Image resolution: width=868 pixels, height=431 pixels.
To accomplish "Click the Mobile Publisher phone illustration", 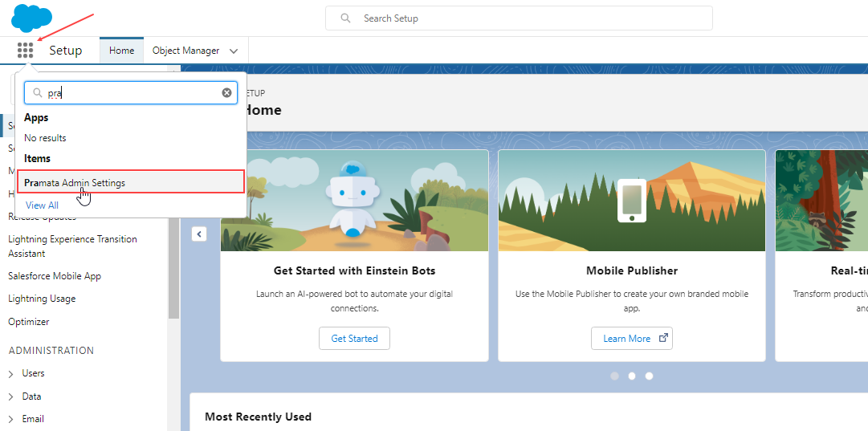I will (x=632, y=201).
